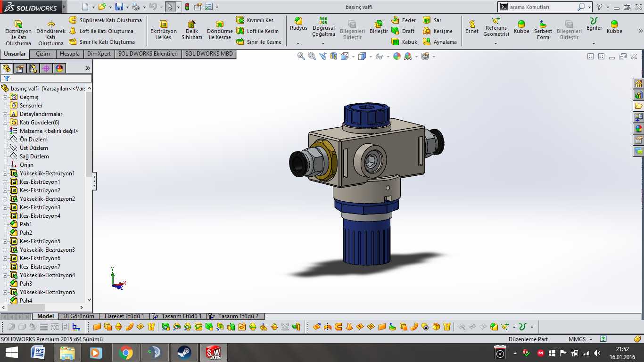Open the Doğrusal Çoğaltma dropdown arrow
The image size is (644, 362).
323,43
